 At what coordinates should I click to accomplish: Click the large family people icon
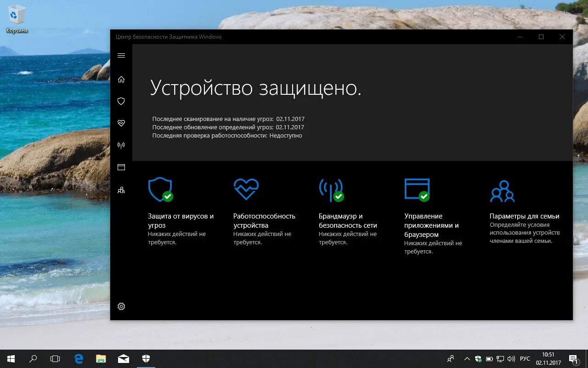[502, 191]
